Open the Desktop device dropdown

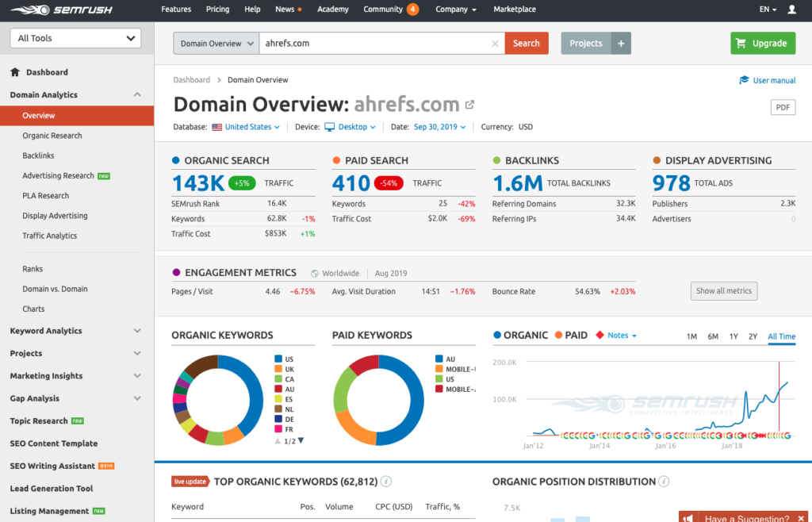pos(357,127)
